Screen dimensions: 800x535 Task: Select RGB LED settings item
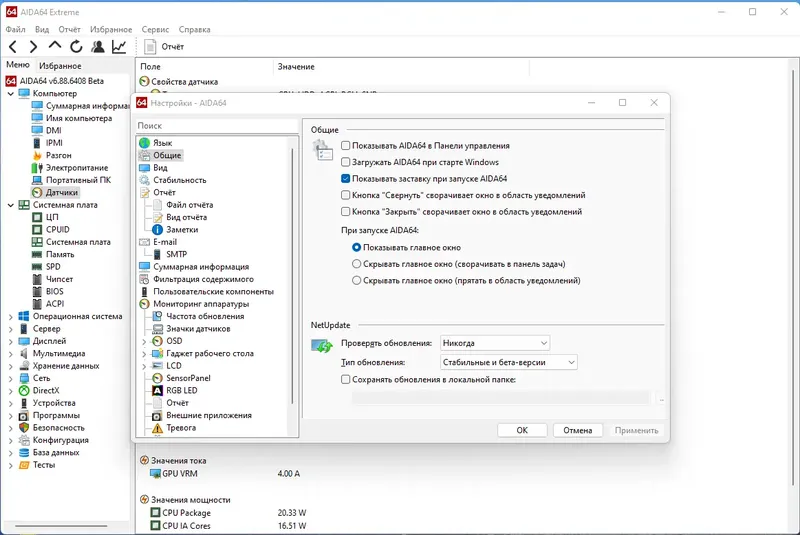pos(181,390)
